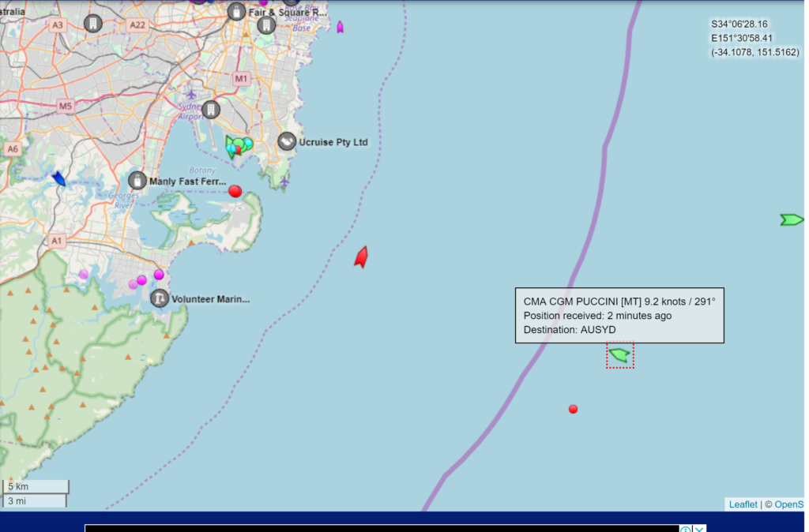
Task: Click the ad info icon
Action: click(686, 529)
